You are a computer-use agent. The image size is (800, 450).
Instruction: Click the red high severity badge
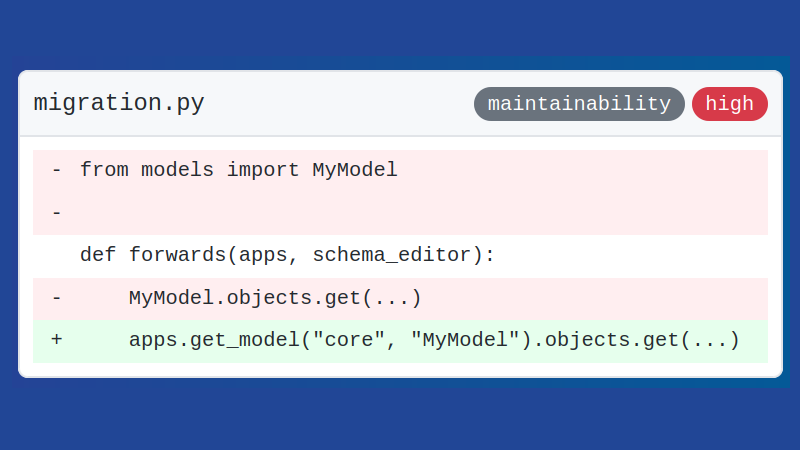pyautogui.click(x=730, y=104)
